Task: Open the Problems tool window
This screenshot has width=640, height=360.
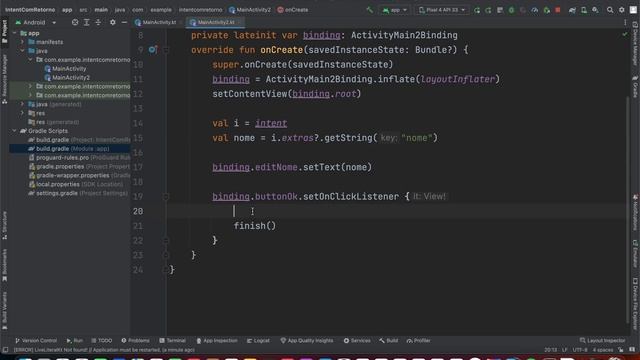Action: coord(135,340)
